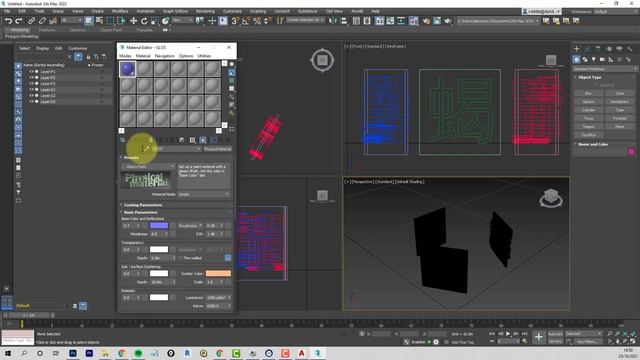Hide Layer:F2 using its eye icon
This screenshot has width=640, height=360.
pos(31,78)
